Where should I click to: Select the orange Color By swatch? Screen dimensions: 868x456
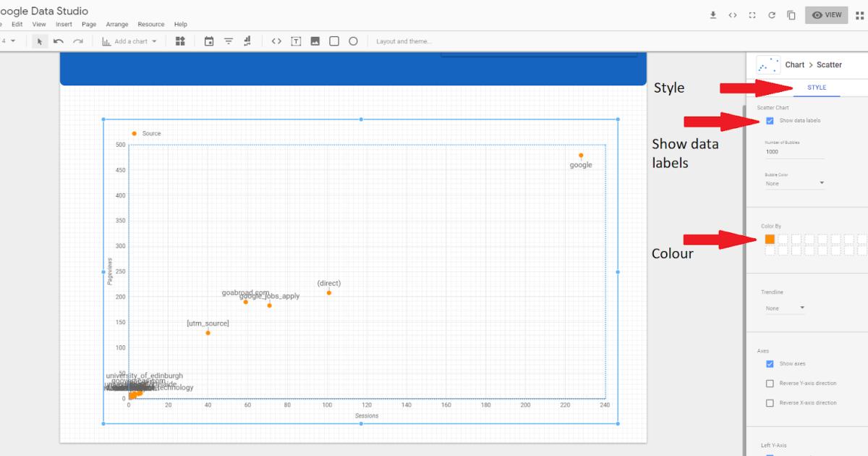click(769, 239)
